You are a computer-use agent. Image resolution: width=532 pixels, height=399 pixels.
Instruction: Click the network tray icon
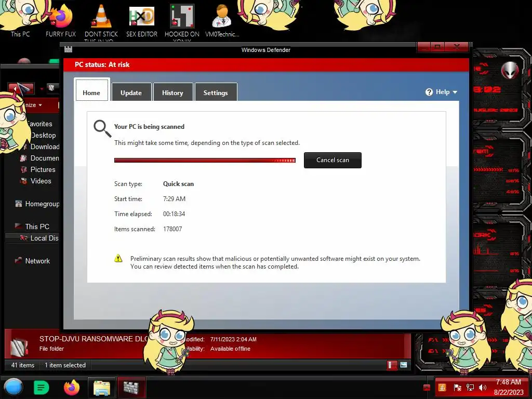click(470, 388)
